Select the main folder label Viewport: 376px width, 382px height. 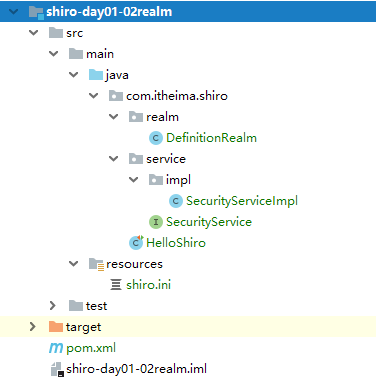[100, 54]
